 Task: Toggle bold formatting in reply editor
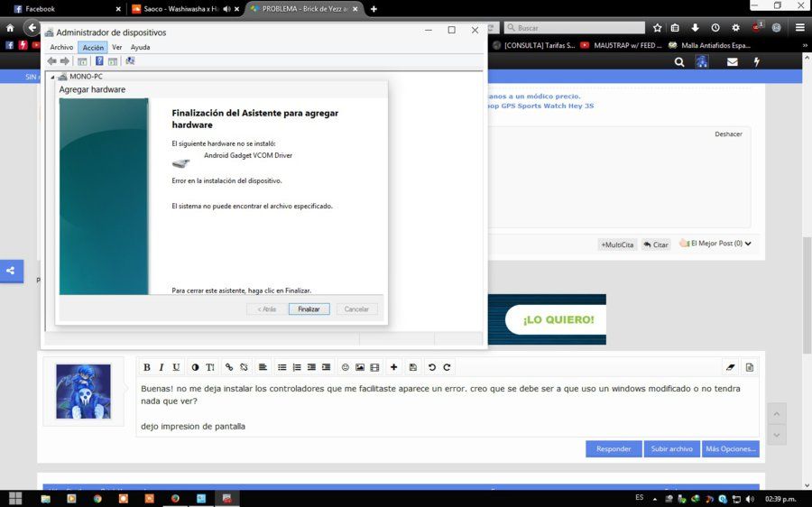pyautogui.click(x=147, y=367)
